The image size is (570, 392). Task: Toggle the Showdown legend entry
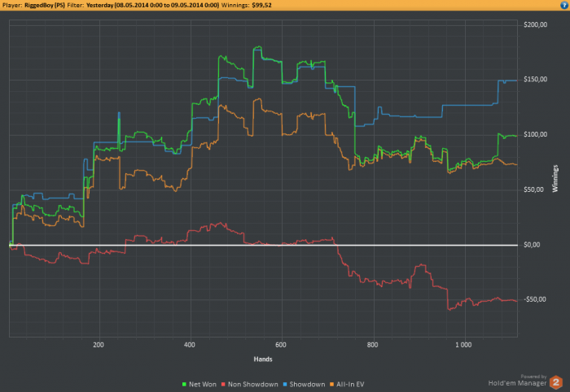[x=304, y=384]
